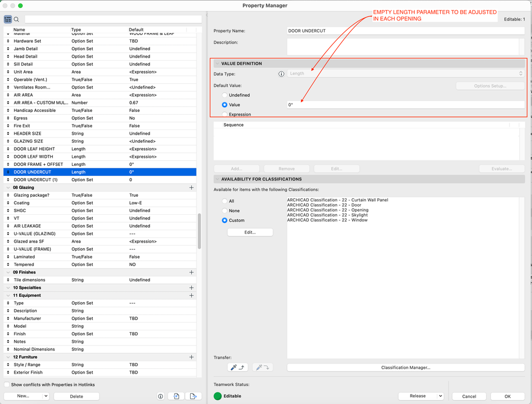Collapse the 08 Glazing group
This screenshot has height=404, width=532.
tap(8, 188)
